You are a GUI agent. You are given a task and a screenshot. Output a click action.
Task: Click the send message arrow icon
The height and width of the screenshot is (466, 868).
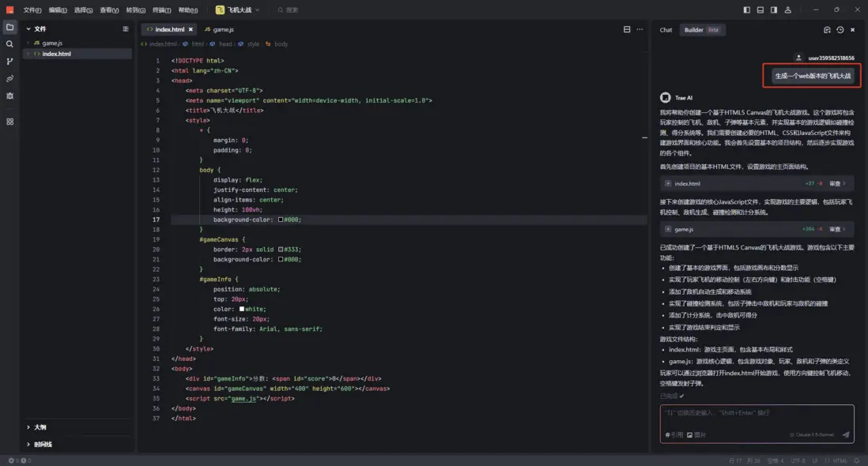pyautogui.click(x=845, y=434)
